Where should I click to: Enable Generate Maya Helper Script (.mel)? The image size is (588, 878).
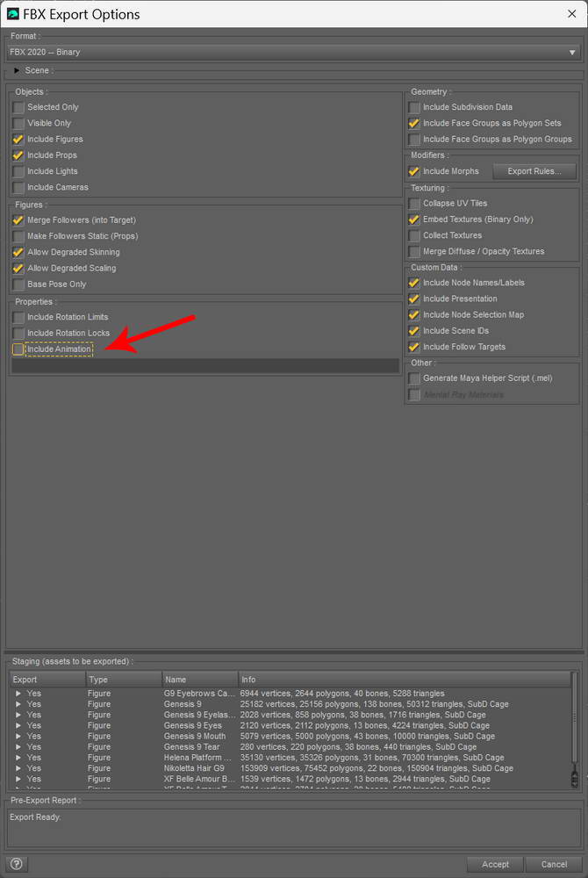pos(414,378)
